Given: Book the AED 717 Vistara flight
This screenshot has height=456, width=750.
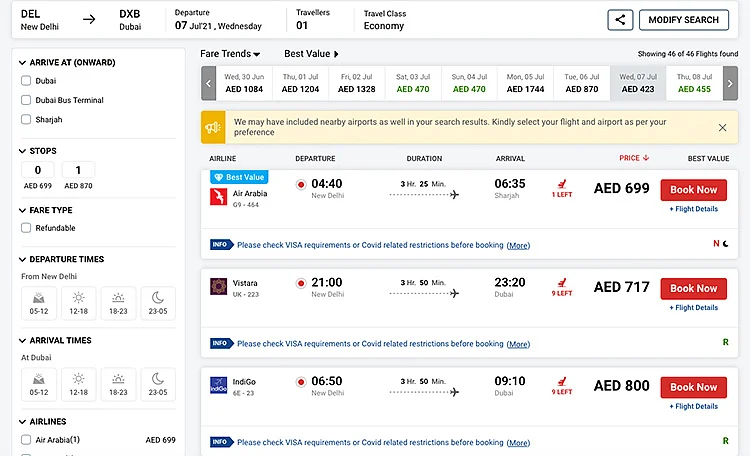Looking at the screenshot, I should (694, 289).
